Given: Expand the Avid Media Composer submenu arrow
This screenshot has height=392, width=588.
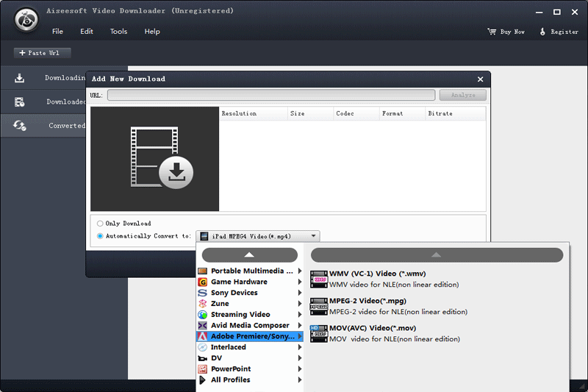Looking at the screenshot, I should click(x=300, y=325).
